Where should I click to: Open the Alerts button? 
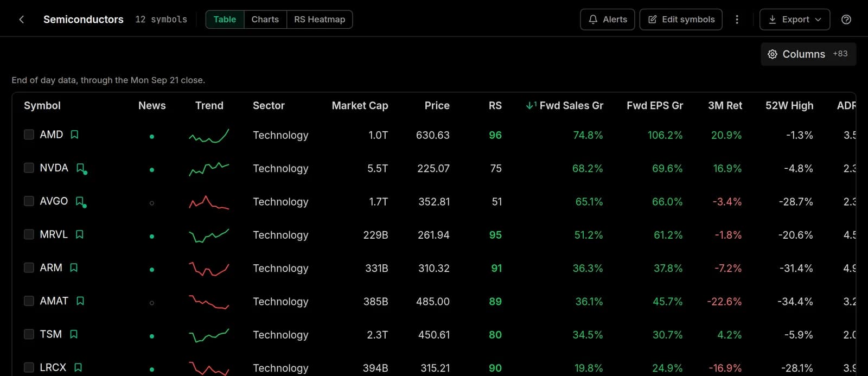click(x=608, y=20)
